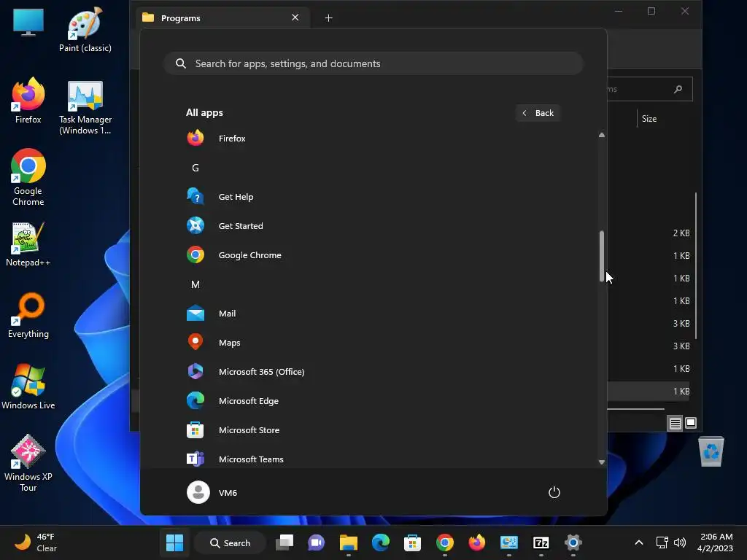Viewport: 747px width, 560px height.
Task: Select the Windows XP Tour desktop icon
Action: (28, 463)
